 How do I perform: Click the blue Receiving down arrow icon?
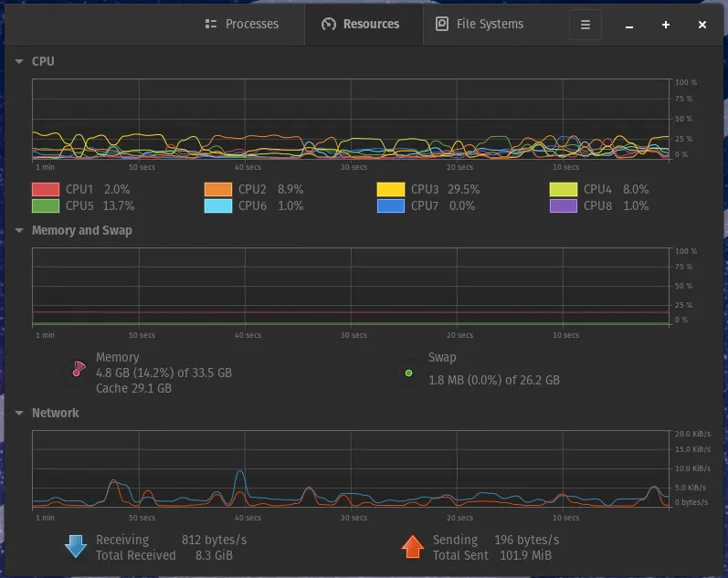[x=76, y=546]
